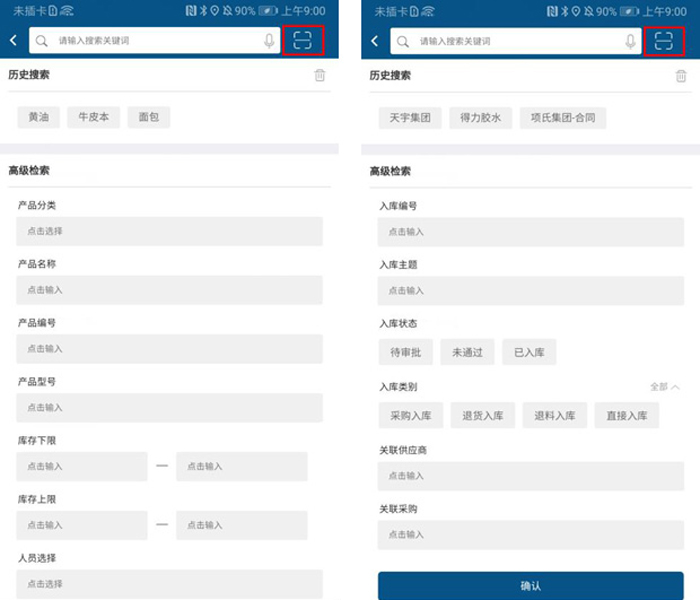Viewport: 700px width, 600px height.
Task: Focus the 产品名称 input field
Action: pos(169,290)
